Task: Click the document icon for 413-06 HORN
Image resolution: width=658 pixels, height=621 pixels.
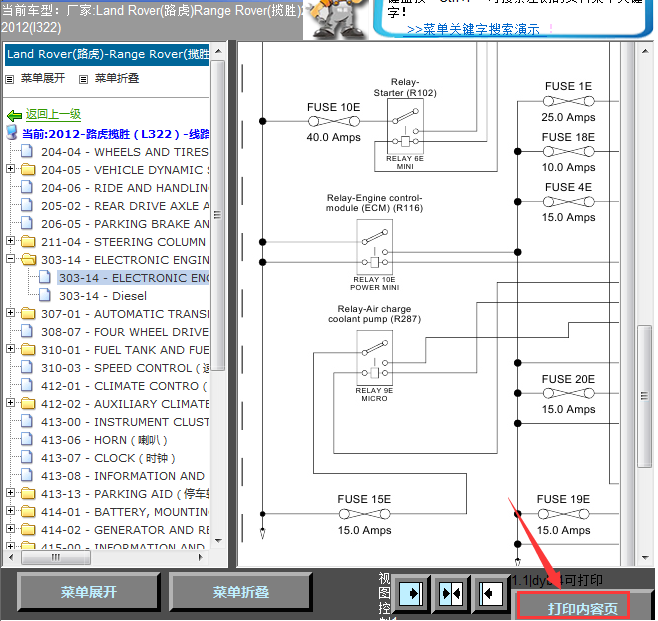Action: point(27,439)
